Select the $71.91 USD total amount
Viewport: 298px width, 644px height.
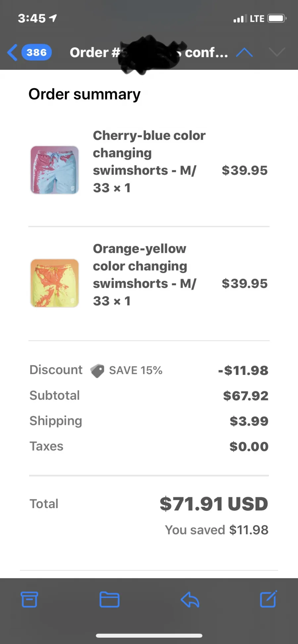tap(214, 504)
